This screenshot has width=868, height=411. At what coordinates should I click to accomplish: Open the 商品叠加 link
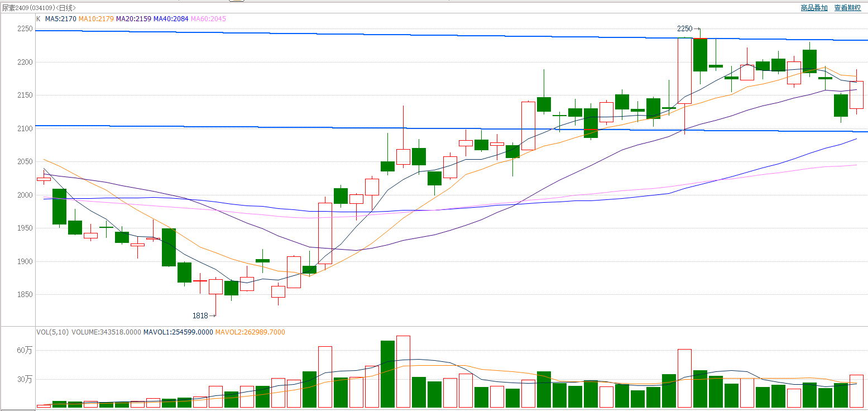(814, 8)
